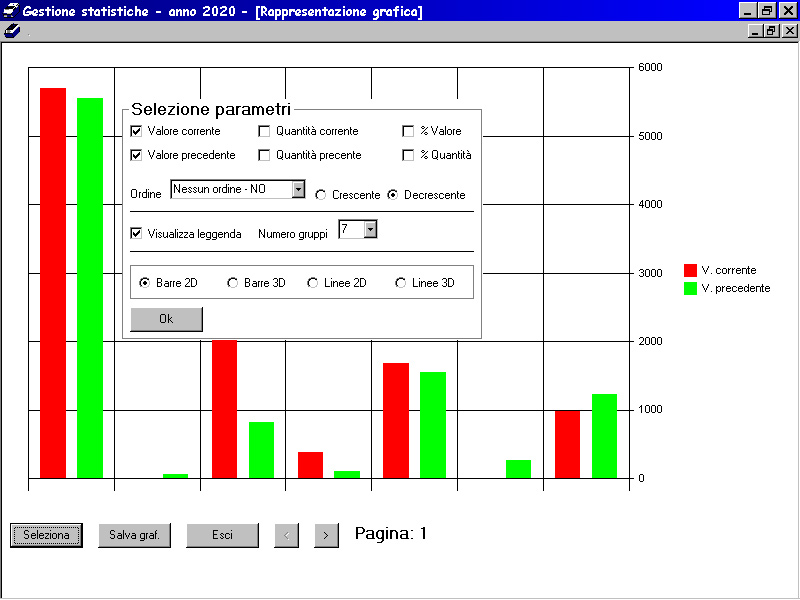Close the inner child window
800x600 pixels.
point(790,31)
